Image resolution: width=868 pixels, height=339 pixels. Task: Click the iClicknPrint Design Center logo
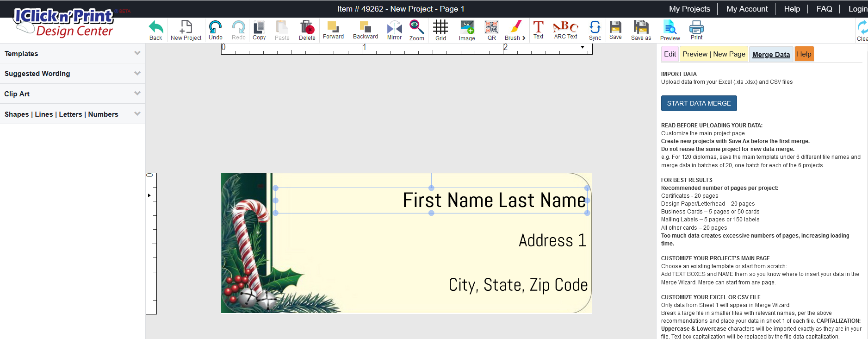click(x=65, y=22)
